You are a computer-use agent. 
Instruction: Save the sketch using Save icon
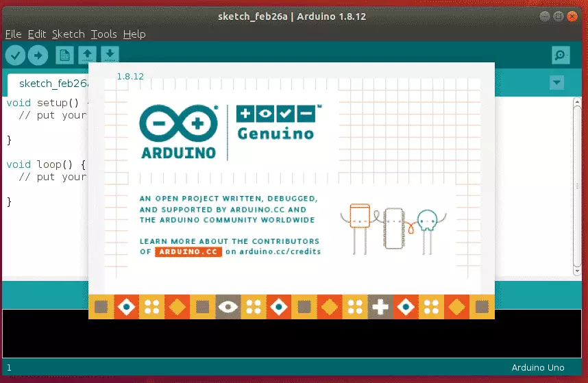coord(110,55)
